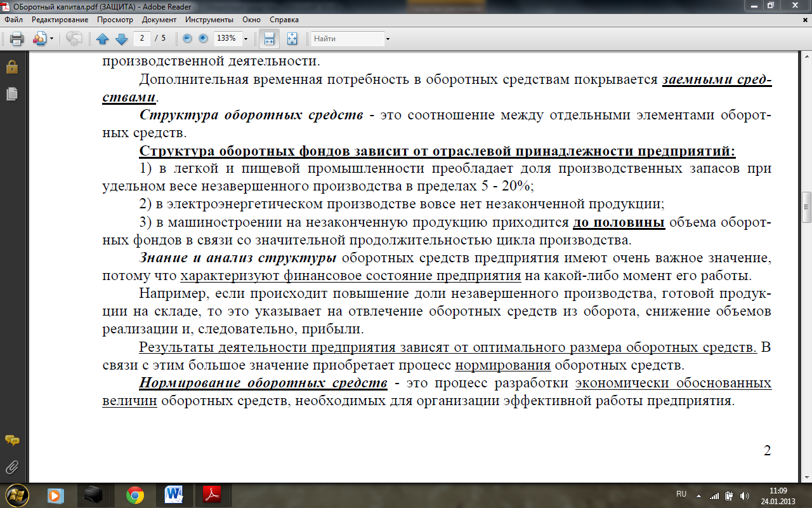812x508 pixels.
Task: Click underlined words «до половины»
Action: [x=619, y=223]
